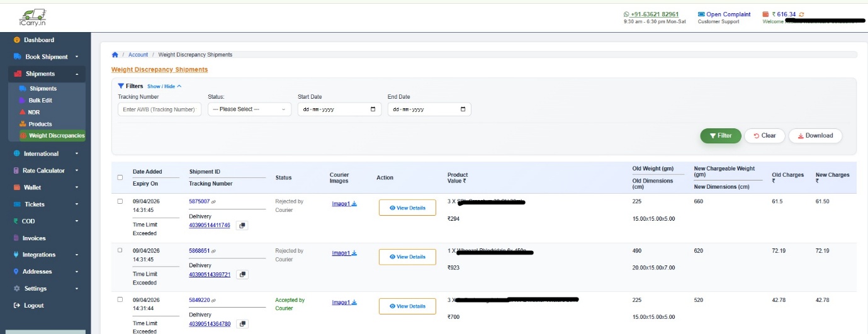Open the home breadcrumb icon
This screenshot has width=868, height=334.
pyautogui.click(x=115, y=55)
